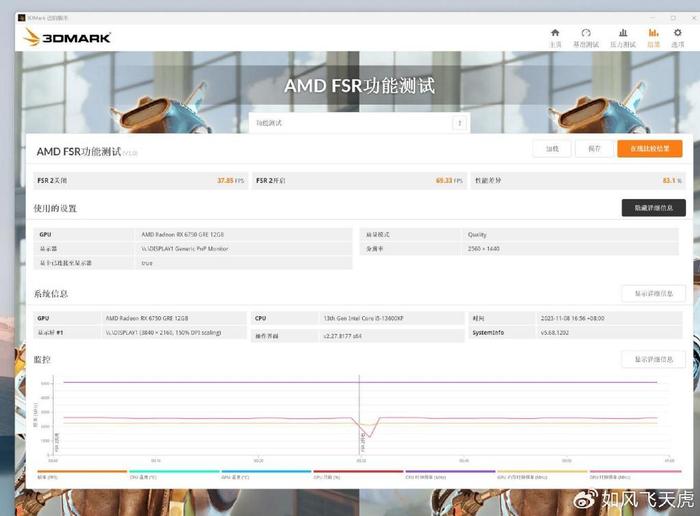
Task: Toggle the teal CPU temperature legend
Action: pyautogui.click(x=175, y=474)
